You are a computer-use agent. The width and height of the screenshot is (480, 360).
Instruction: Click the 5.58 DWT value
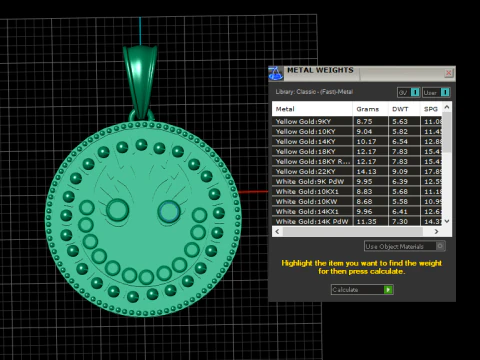[400, 201]
